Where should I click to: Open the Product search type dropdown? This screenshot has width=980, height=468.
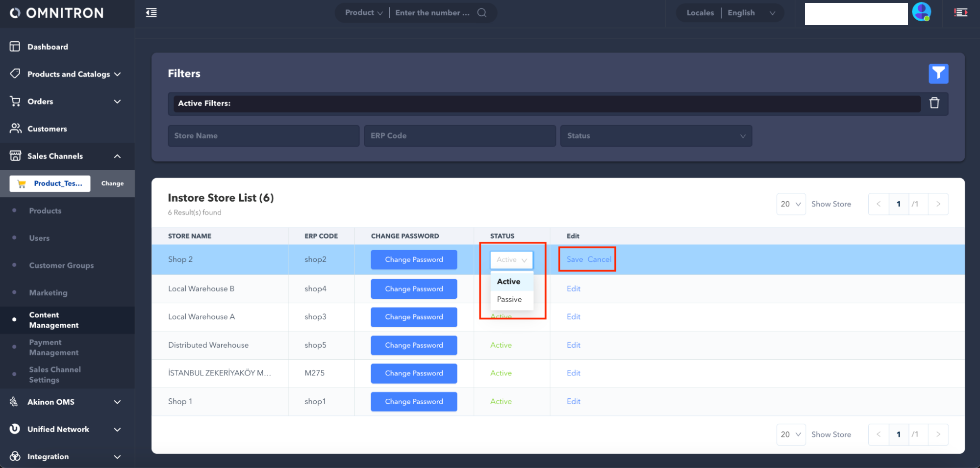point(363,13)
